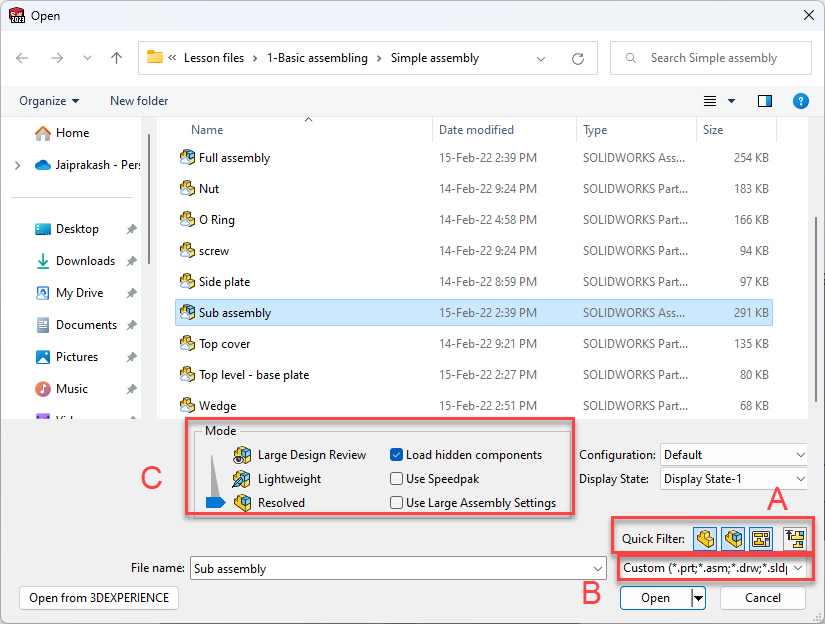Select Large Design Review mode icon
The width and height of the screenshot is (825, 624).
[242, 455]
